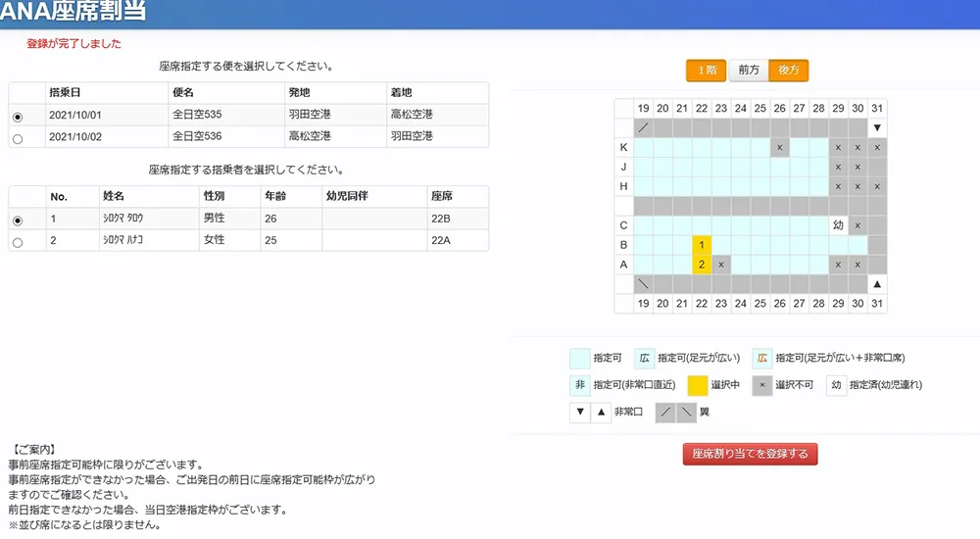Click flight name 全日空536
This screenshot has height=539, width=980.
click(197, 136)
